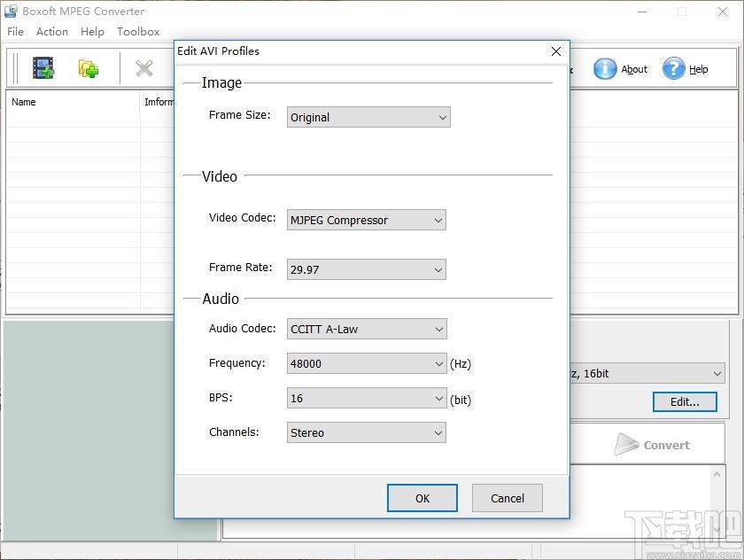Viewport: 744px width, 560px height.
Task: Click Cancel in Edit AVI Profiles
Action: [x=508, y=498]
